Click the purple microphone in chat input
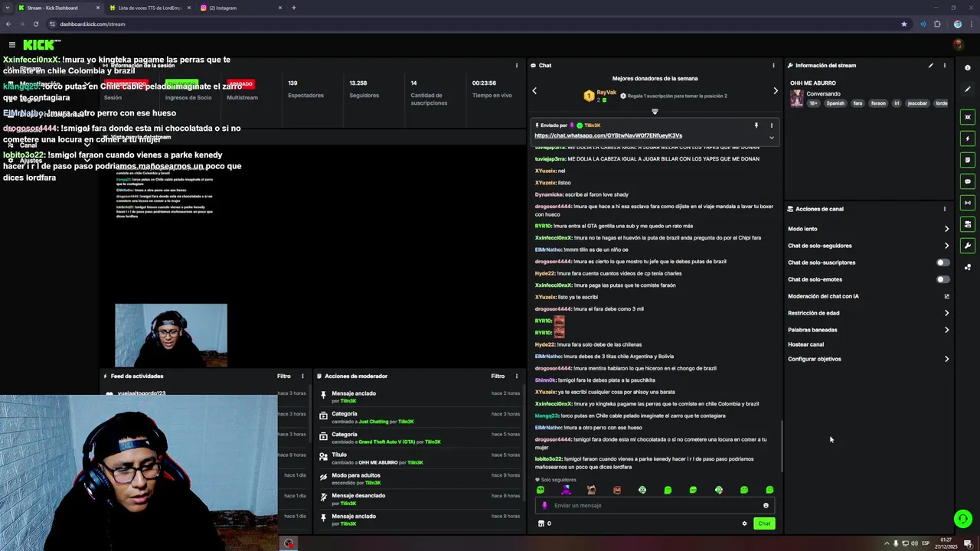 545,505
